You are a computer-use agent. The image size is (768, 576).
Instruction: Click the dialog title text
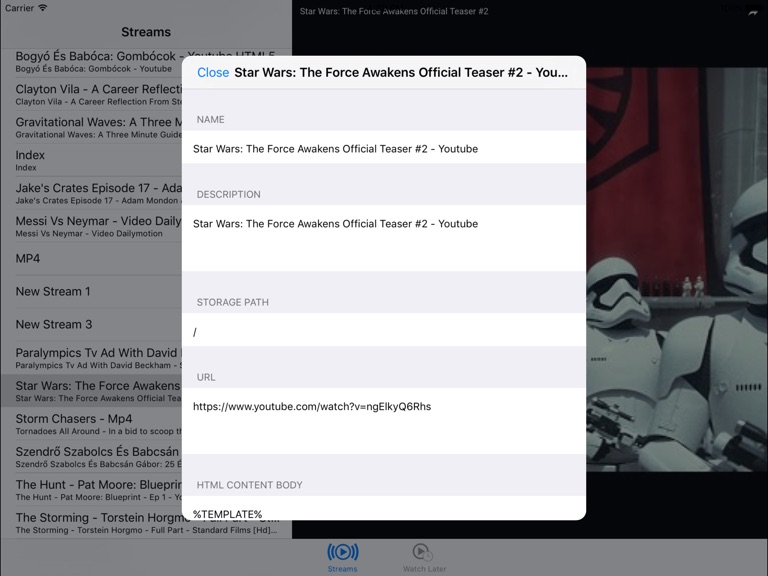(401, 72)
